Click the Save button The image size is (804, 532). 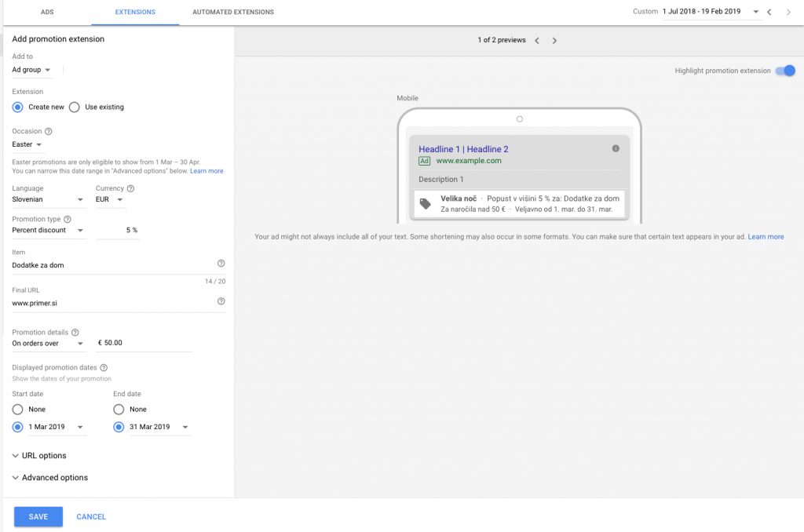coord(38,516)
